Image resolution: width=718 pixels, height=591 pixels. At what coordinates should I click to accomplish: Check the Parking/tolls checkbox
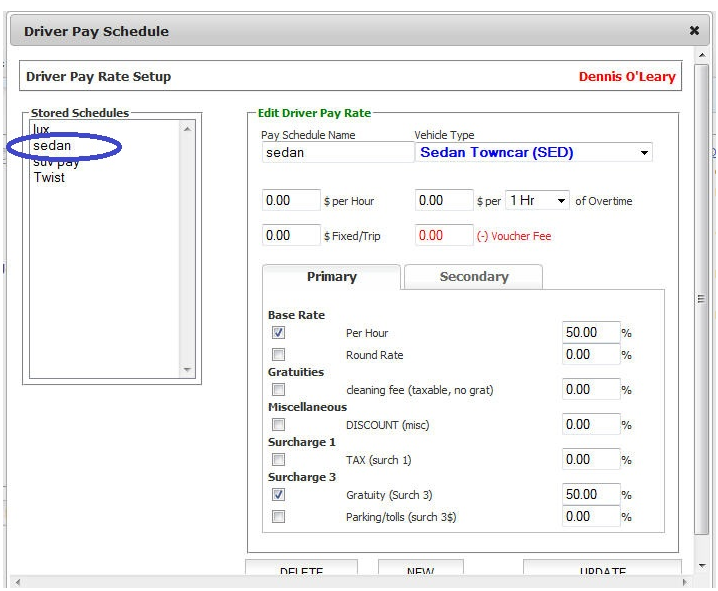pyautogui.click(x=279, y=517)
